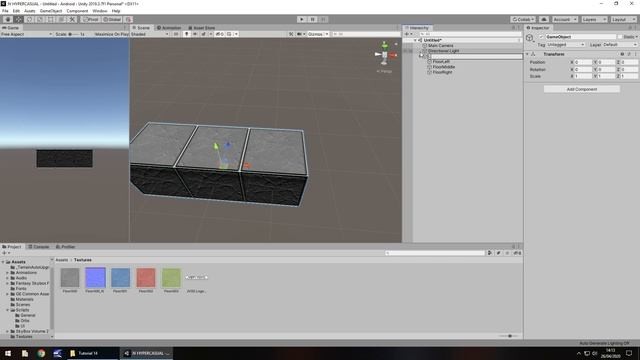640x360 pixels.
Task: Toggle the Global handle rotation button
Action: (x=112, y=19)
